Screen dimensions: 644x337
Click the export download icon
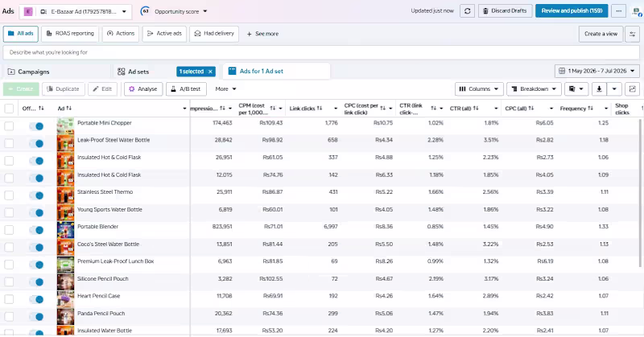(599, 89)
